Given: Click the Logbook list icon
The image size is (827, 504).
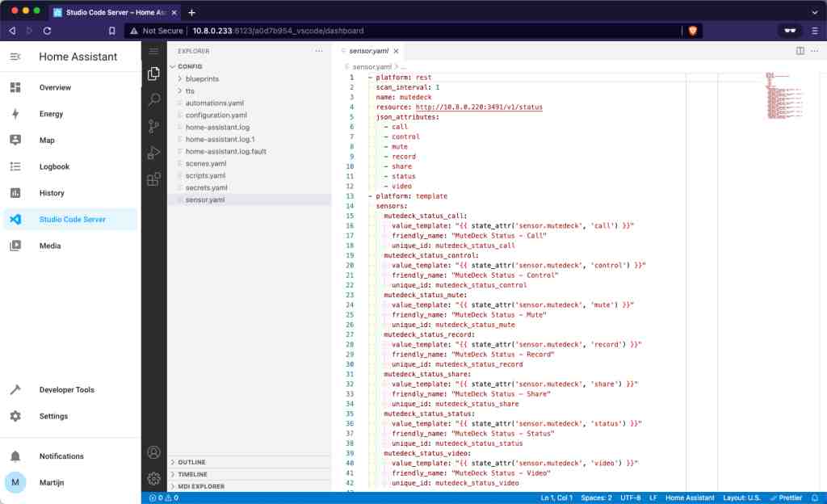Looking at the screenshot, I should 15,166.
